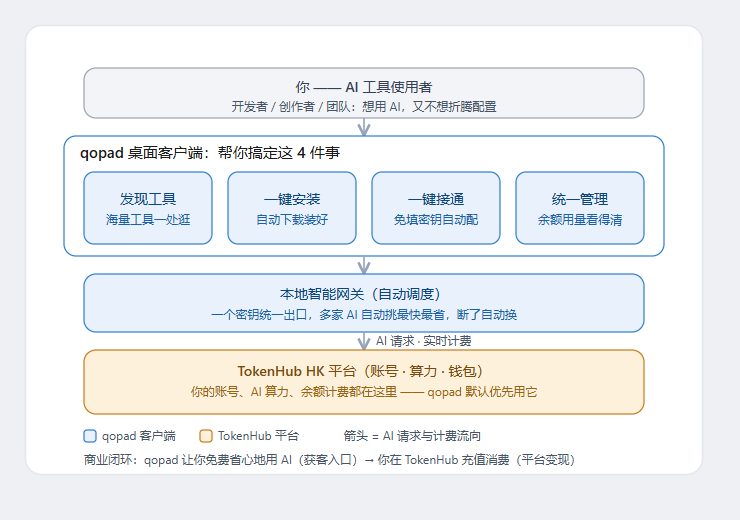The width and height of the screenshot is (740, 520).
Task: Click the text '自动下载装好'
Action: pyautogui.click(x=292, y=219)
